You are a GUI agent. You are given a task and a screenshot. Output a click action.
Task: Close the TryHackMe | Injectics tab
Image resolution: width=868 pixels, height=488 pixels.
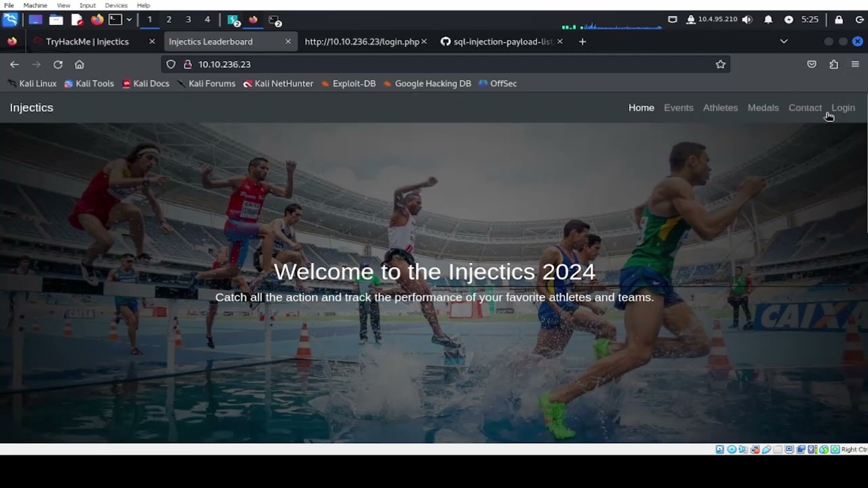152,41
